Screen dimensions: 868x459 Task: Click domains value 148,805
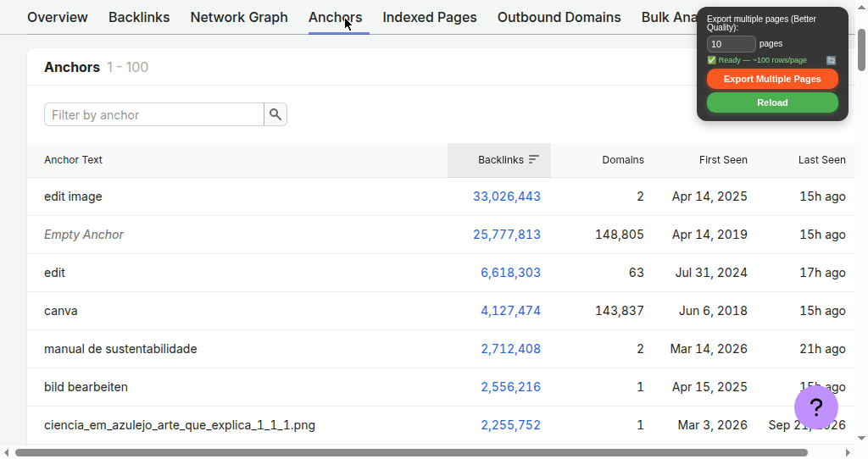tap(620, 235)
